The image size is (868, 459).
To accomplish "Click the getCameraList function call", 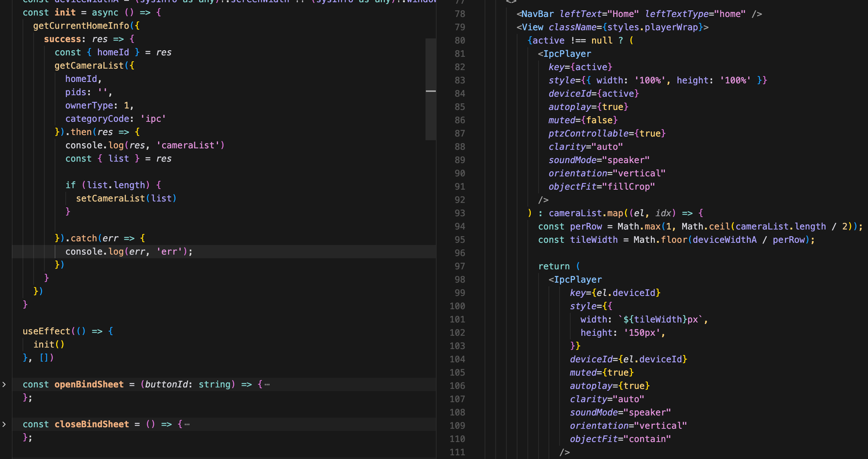I will point(89,66).
